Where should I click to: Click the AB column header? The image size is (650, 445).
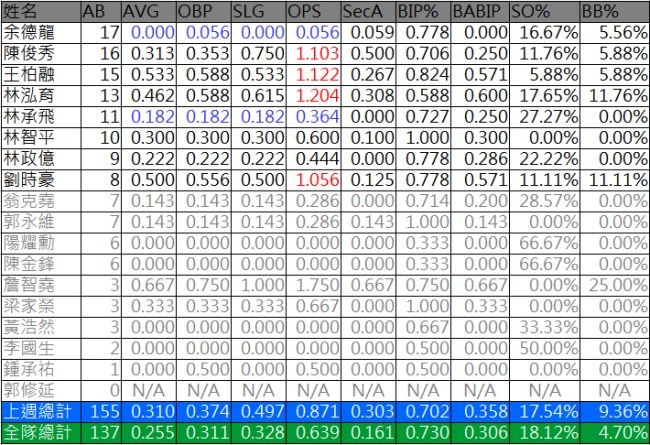pyautogui.click(x=101, y=12)
